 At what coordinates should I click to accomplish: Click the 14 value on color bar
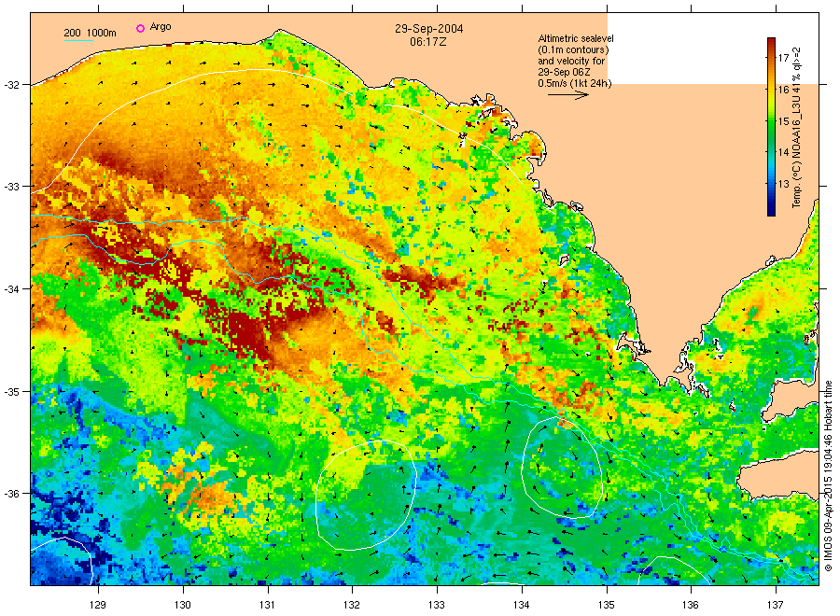(783, 152)
